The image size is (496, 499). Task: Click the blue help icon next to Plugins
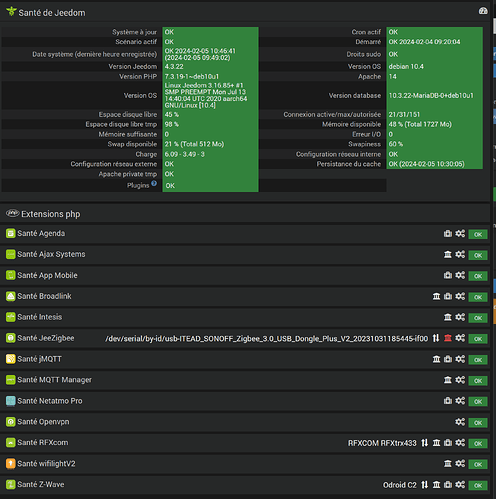tap(154, 183)
